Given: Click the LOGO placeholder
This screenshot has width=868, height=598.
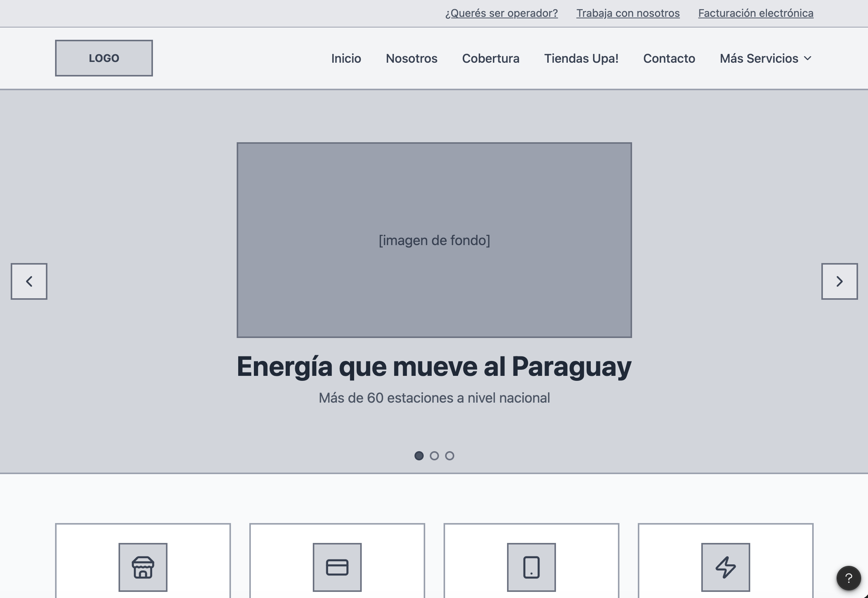Looking at the screenshot, I should (x=104, y=58).
